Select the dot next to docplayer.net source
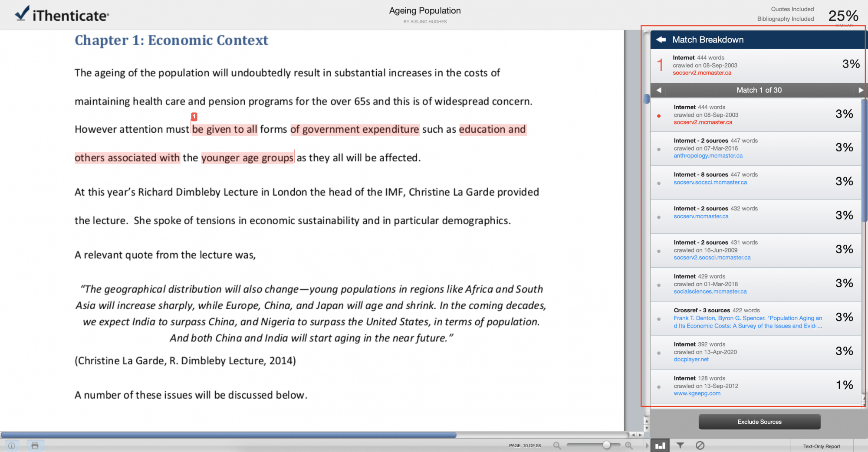868x452 pixels. [659, 353]
